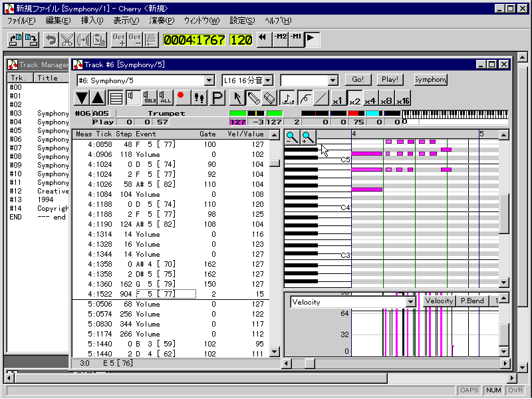The width and height of the screenshot is (532, 399).
Task: Click the zoom in magnifier in piano roll
Action: (x=308, y=138)
